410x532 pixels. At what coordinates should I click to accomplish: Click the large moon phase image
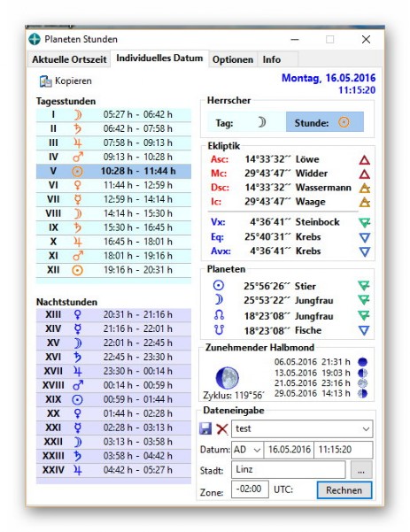click(227, 377)
